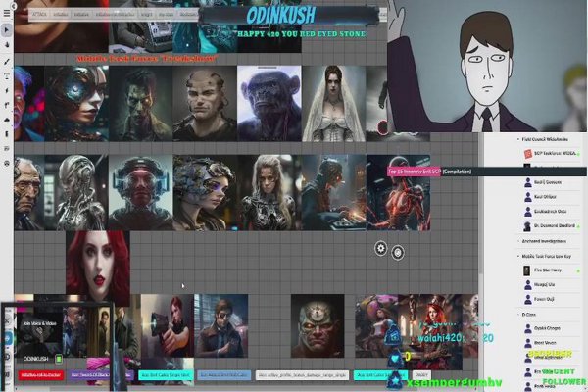Click the tool icon just below the Select arrow
Image resolution: width=588 pixels, height=392 pixels.
click(7, 45)
